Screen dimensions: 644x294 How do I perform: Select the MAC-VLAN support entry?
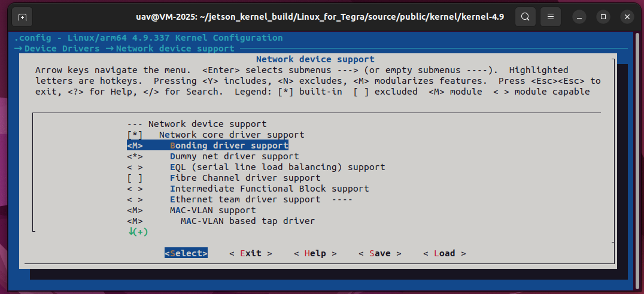[212, 210]
